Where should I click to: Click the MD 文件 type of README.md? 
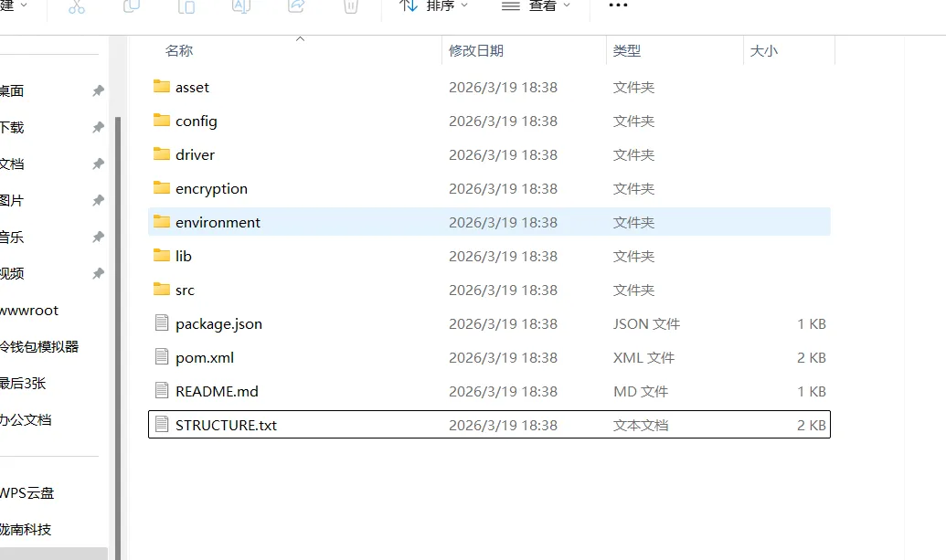pos(641,391)
